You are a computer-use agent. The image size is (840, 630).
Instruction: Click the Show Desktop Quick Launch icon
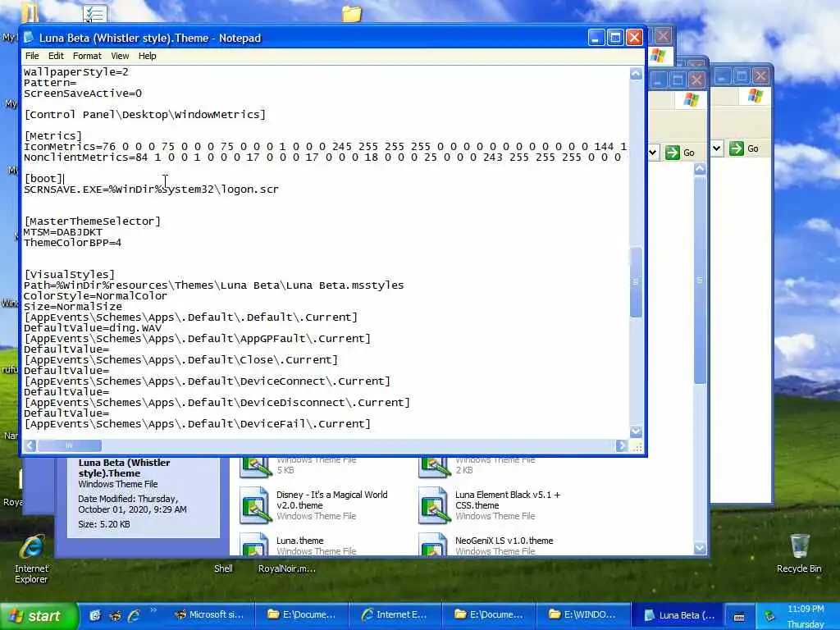[x=95, y=615]
